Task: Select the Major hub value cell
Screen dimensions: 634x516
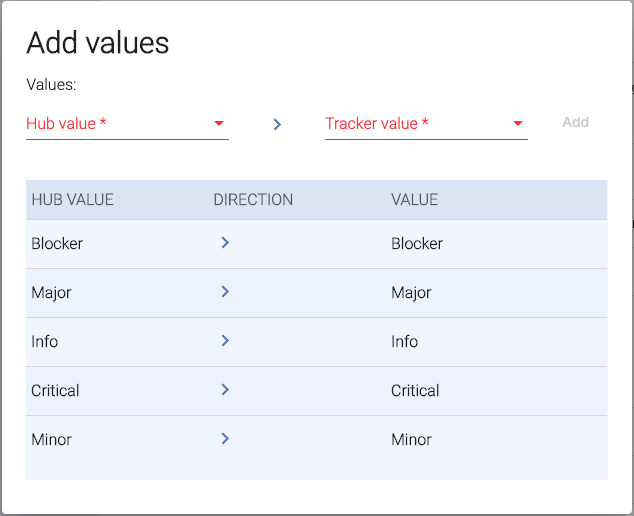Action: [x=51, y=293]
